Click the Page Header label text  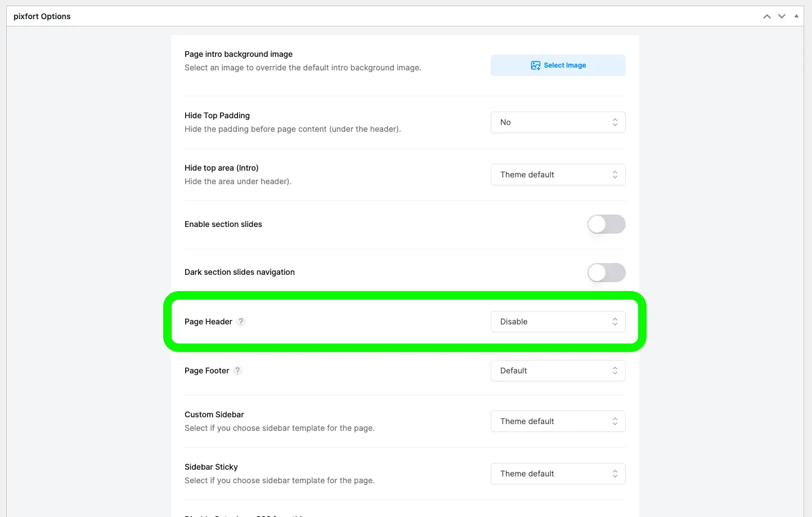coord(208,322)
